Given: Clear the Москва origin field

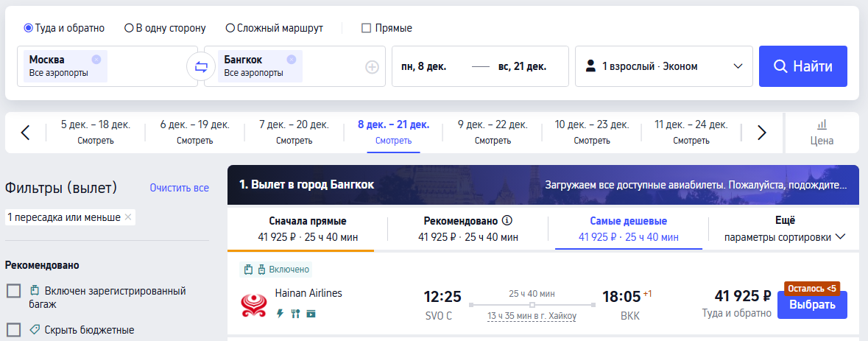Looking at the screenshot, I should point(96,60).
